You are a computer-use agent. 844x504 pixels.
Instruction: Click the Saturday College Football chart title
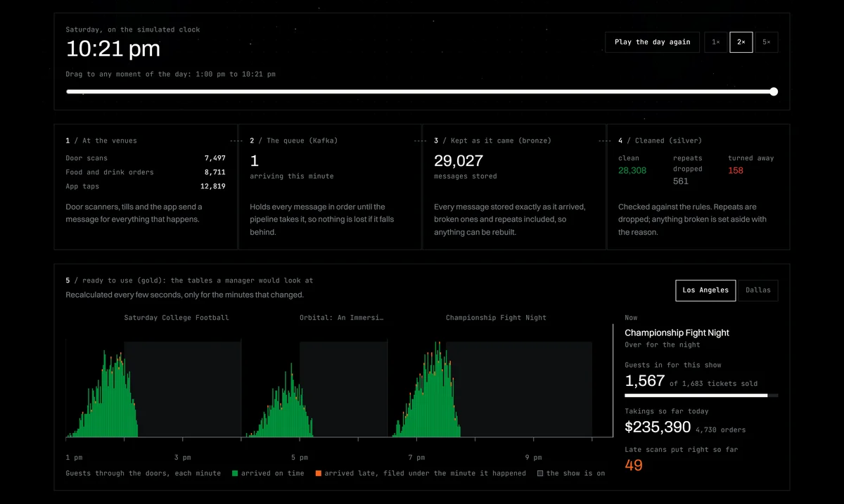point(177,318)
